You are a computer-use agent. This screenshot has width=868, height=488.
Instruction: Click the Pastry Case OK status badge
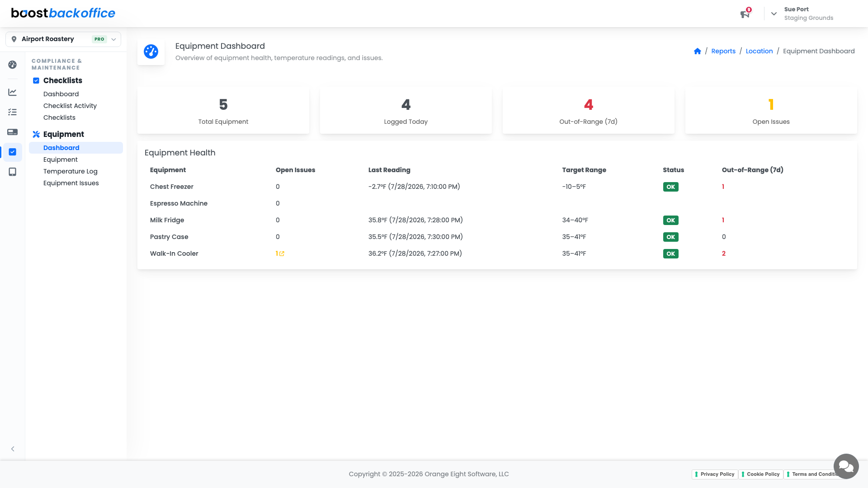(x=670, y=237)
